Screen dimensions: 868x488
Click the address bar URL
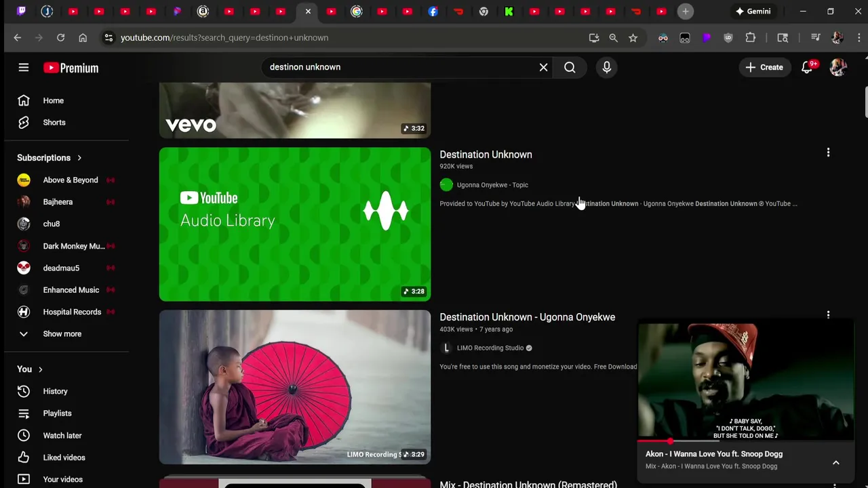pyautogui.click(x=224, y=38)
